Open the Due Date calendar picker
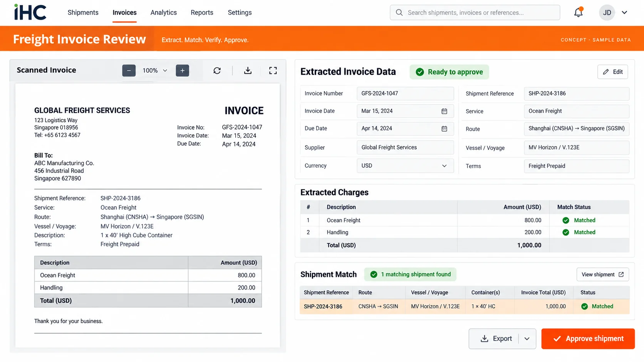The image size is (644, 362). tap(444, 128)
